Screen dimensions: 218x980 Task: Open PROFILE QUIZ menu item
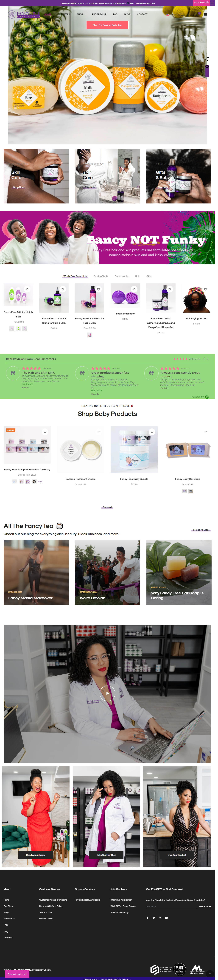click(99, 14)
